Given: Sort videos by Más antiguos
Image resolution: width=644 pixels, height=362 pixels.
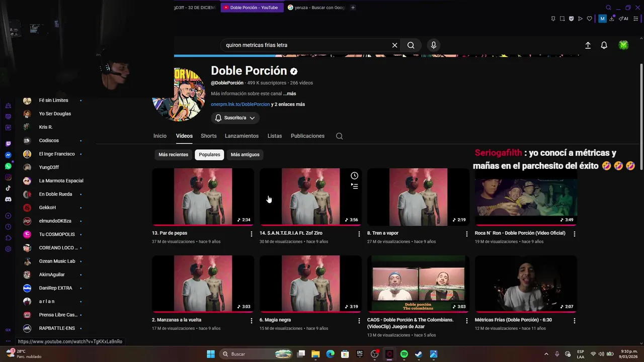Looking at the screenshot, I should coord(245,155).
